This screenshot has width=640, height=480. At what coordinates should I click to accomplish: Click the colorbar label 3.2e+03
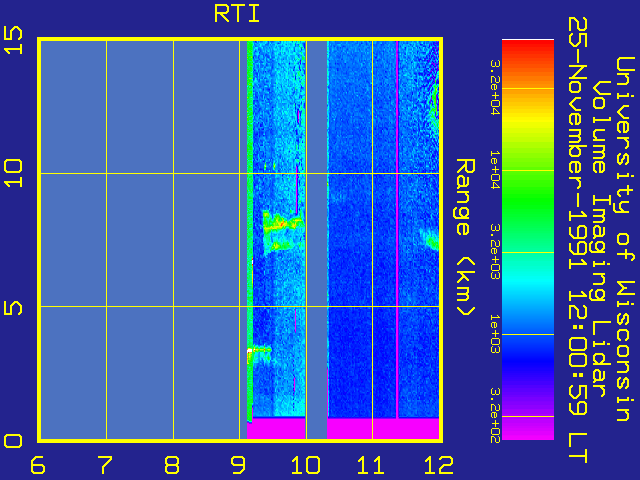495,252
